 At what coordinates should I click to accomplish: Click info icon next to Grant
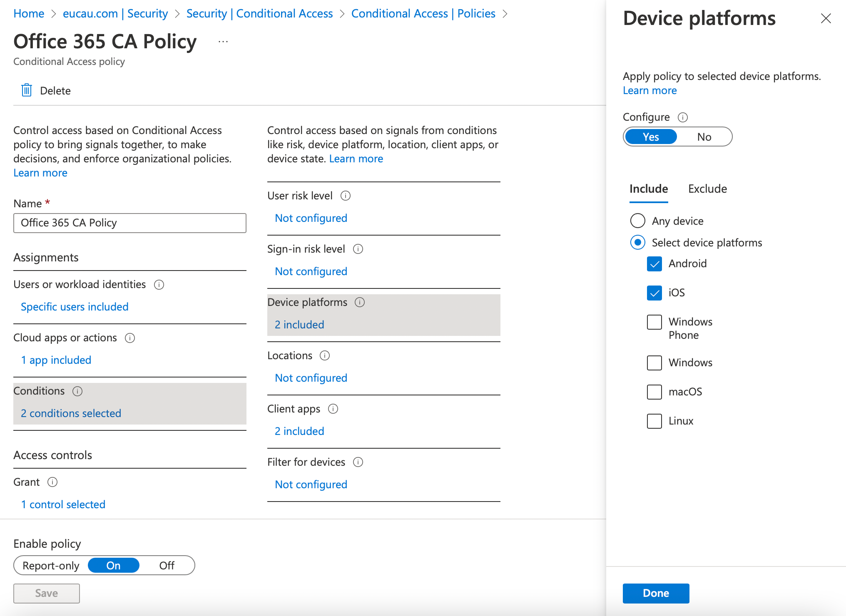tap(52, 482)
